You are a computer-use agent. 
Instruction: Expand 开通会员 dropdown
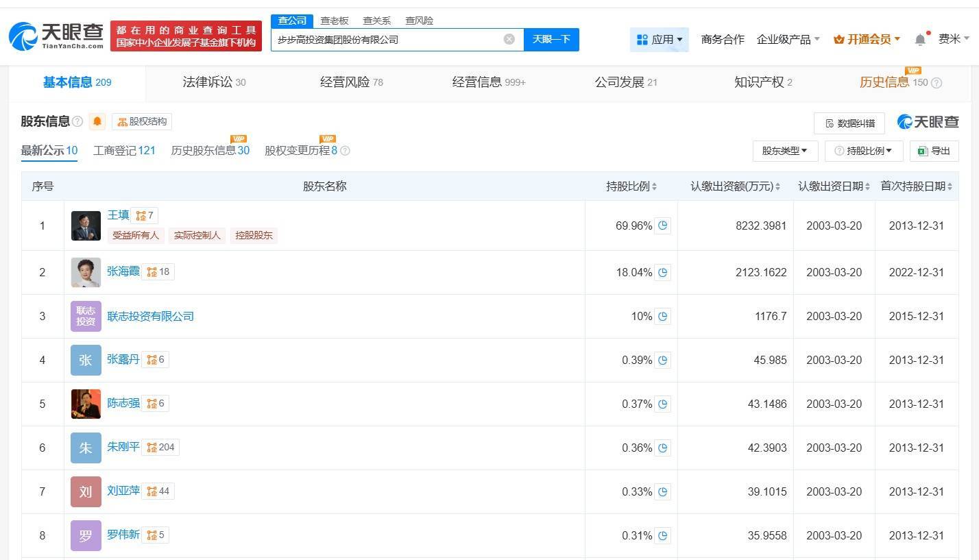[867, 40]
